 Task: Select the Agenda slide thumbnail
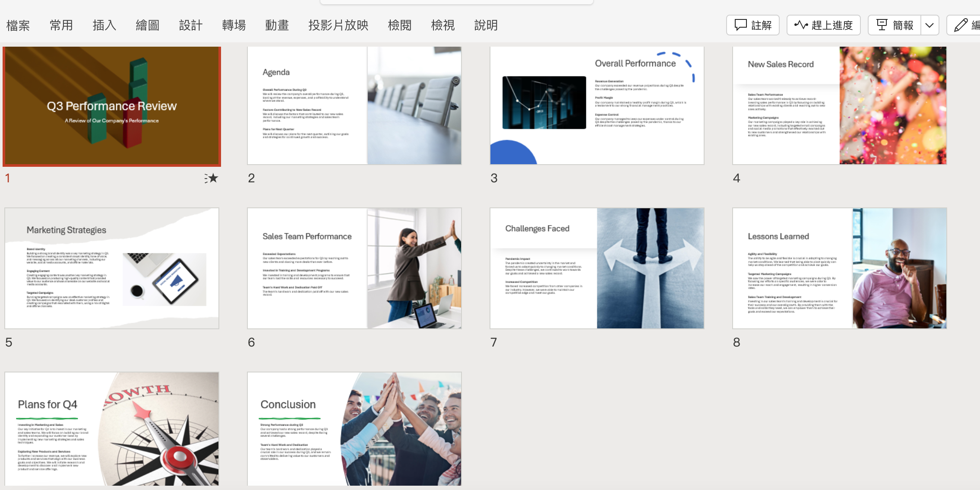[x=354, y=105]
